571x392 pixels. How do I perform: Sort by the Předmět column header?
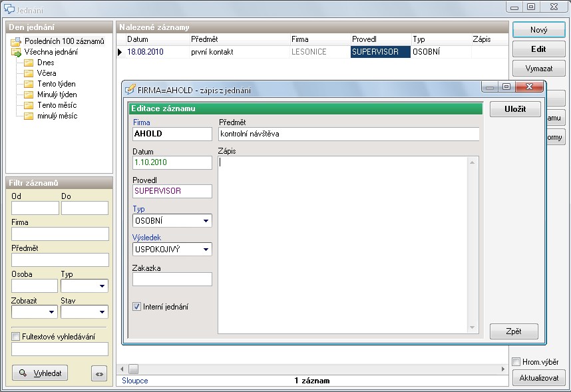[x=239, y=39]
